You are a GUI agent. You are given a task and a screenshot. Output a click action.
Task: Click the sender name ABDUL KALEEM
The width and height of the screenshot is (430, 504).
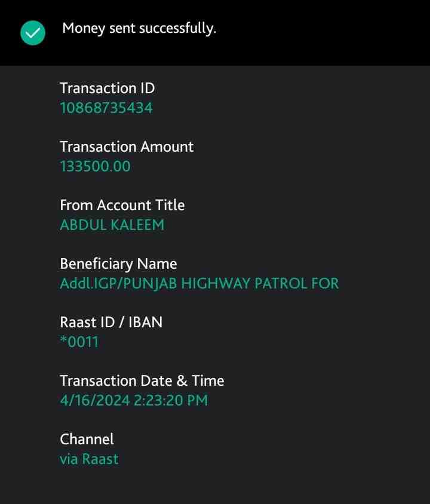click(112, 225)
